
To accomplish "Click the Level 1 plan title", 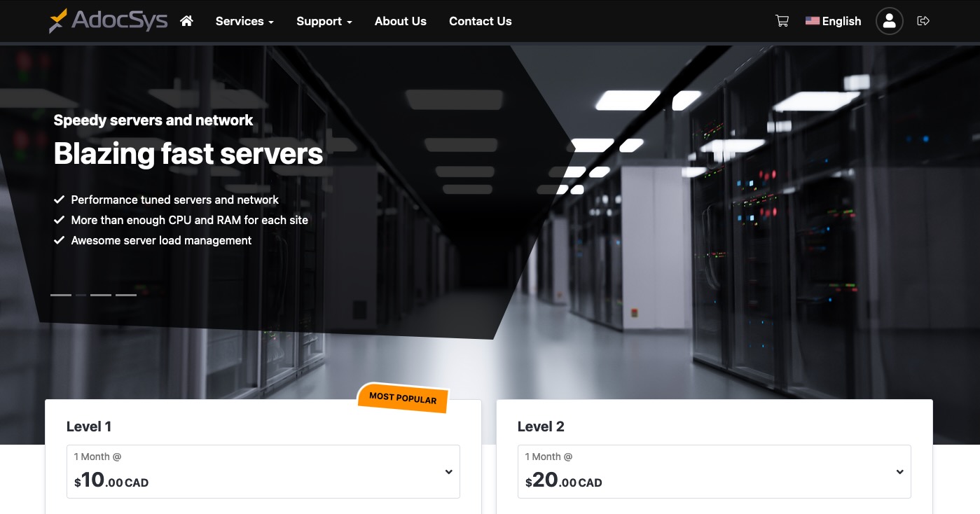I will point(89,426).
